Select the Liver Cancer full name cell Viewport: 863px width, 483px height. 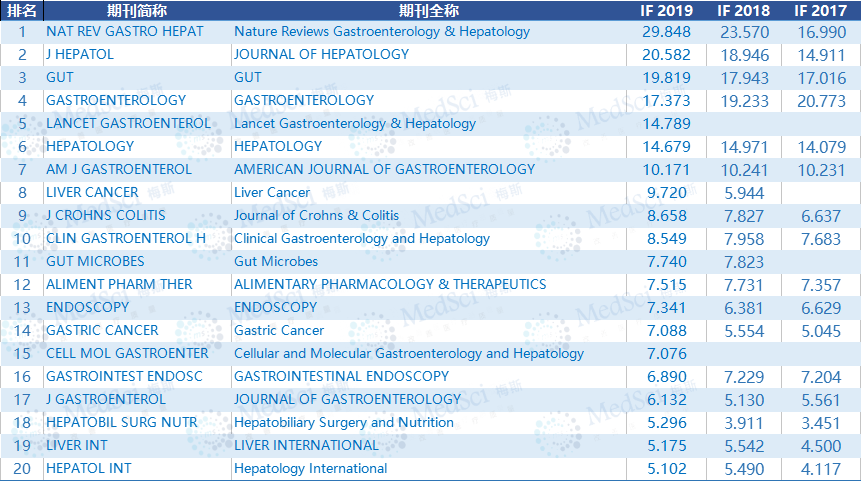click(272, 192)
